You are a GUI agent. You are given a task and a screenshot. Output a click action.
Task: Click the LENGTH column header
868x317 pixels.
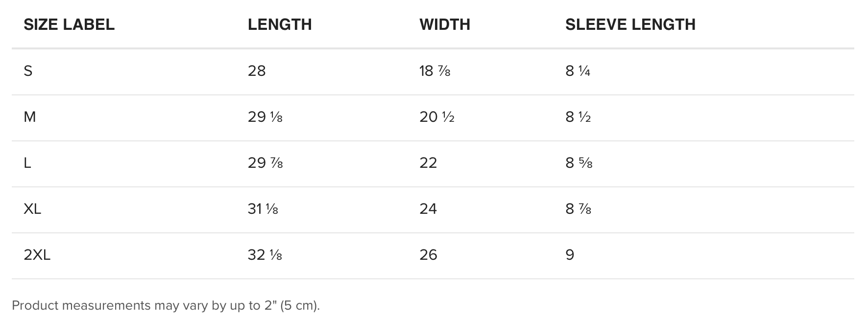pyautogui.click(x=280, y=24)
